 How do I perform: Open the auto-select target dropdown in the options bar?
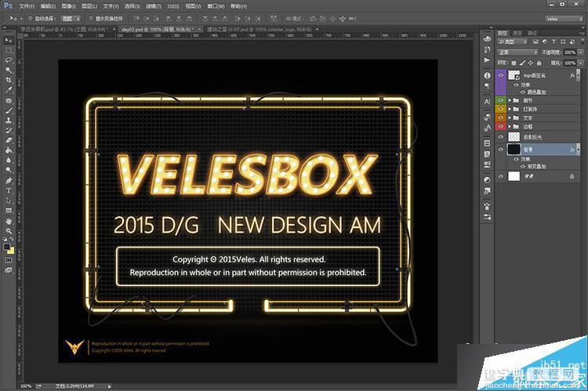tap(71, 18)
